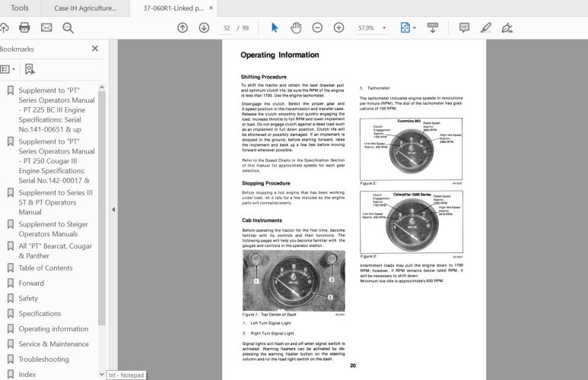
Task: Jump to the Forward bookmark
Action: [x=31, y=283]
